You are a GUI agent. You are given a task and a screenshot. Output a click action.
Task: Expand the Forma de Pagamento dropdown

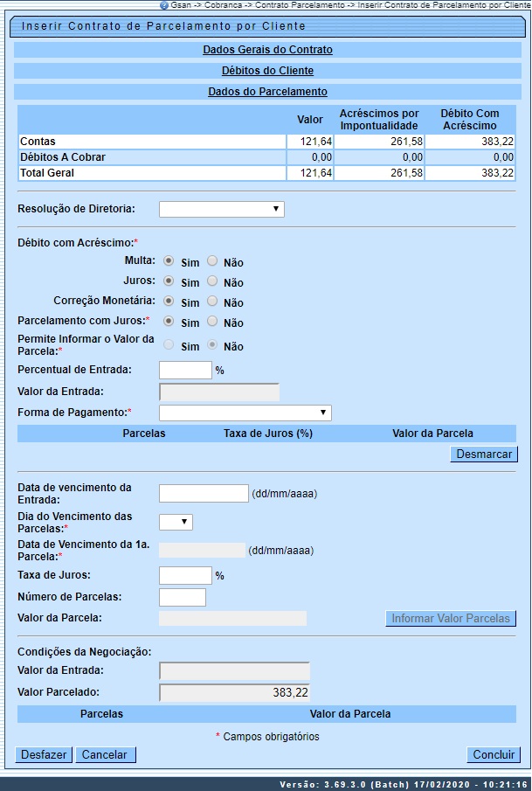[245, 413]
